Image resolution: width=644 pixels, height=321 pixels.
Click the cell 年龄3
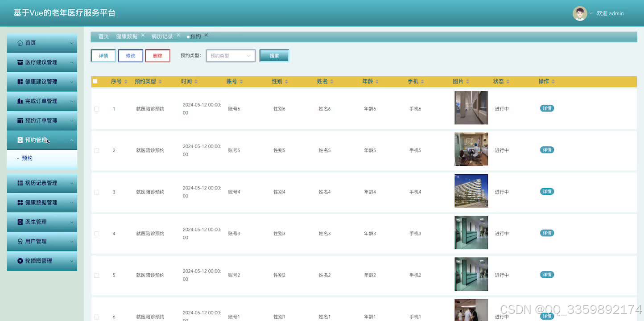tap(370, 234)
